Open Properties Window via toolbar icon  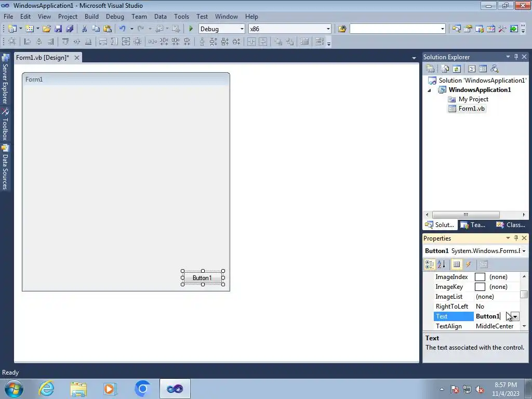[468, 29]
